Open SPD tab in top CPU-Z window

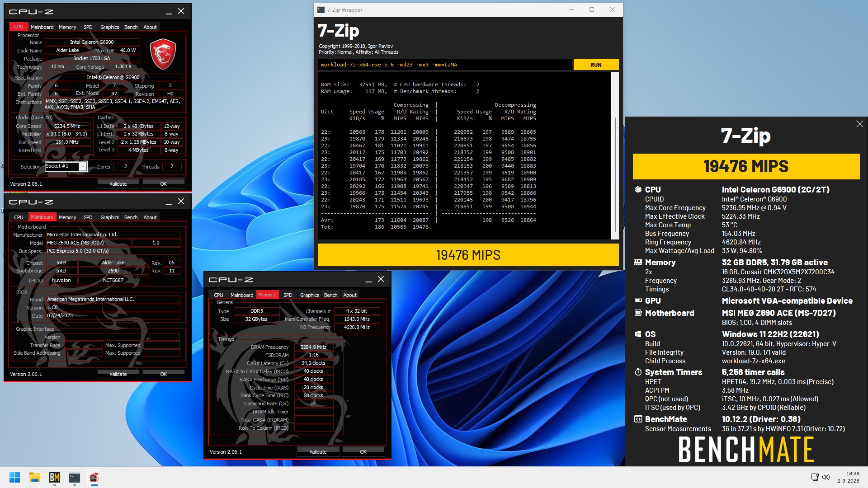coord(88,27)
